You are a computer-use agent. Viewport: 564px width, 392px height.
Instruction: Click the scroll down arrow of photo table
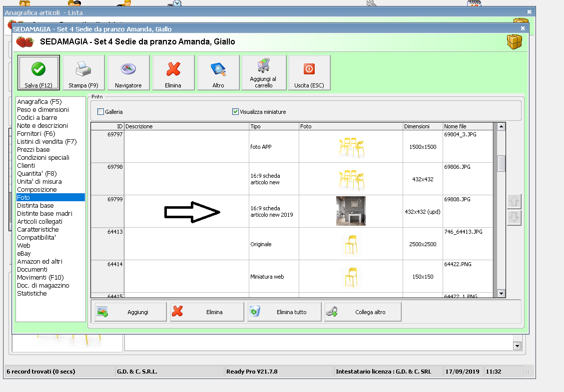click(501, 294)
